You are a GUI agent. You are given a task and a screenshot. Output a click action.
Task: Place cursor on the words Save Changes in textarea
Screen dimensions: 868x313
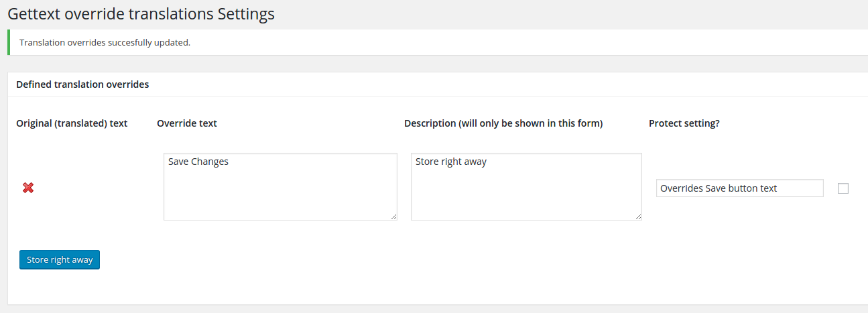(x=198, y=162)
